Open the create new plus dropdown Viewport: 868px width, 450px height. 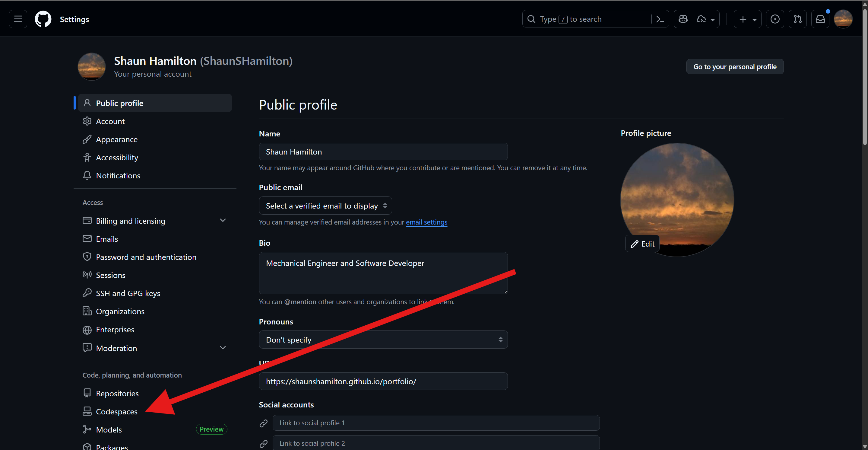click(747, 19)
